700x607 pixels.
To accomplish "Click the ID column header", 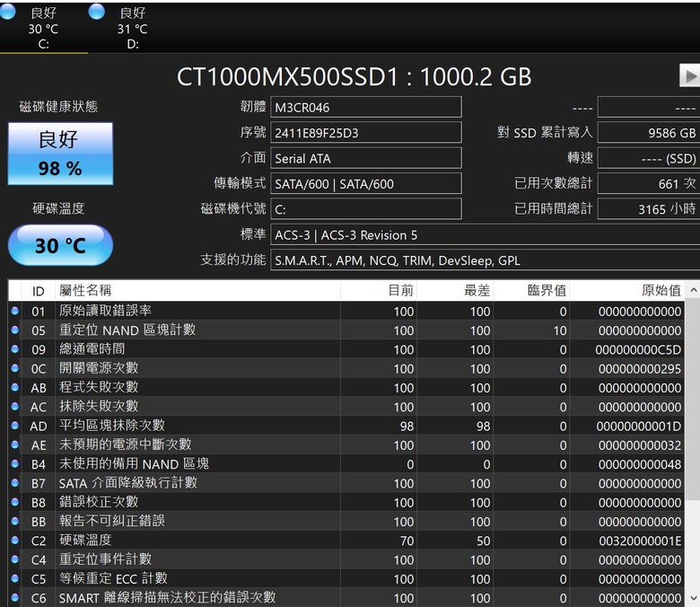I will (38, 291).
